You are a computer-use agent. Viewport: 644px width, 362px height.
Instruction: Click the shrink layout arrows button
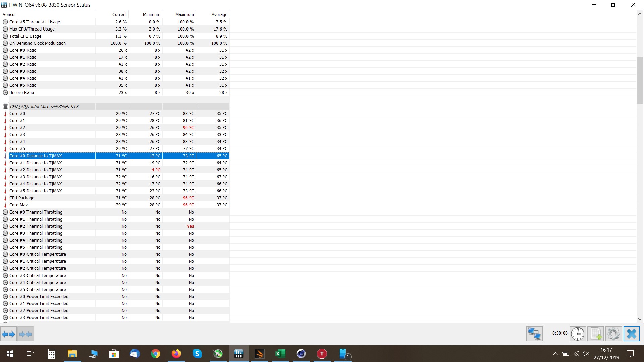(25, 334)
